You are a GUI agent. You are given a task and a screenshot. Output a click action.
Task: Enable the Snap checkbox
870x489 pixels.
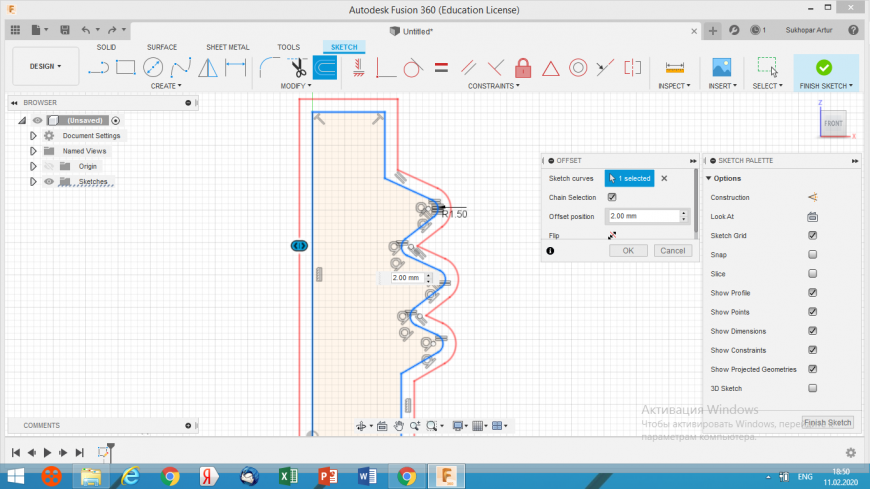point(812,254)
